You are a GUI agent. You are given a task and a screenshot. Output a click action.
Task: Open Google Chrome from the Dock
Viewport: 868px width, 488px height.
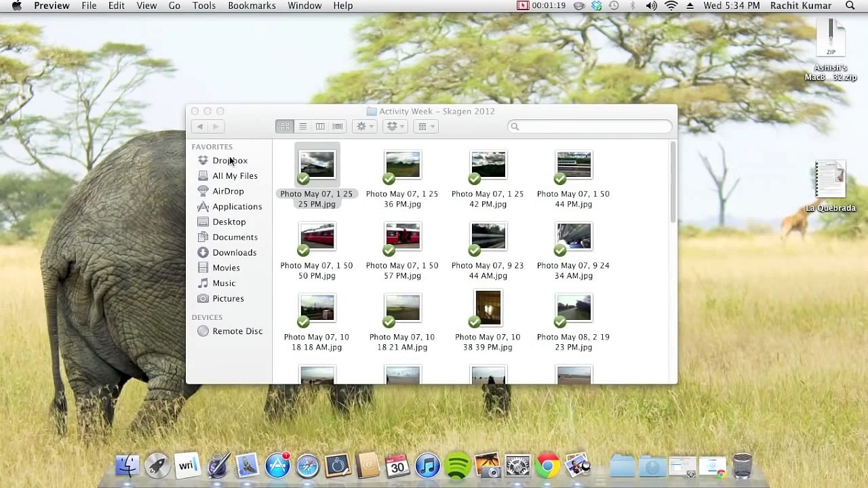pos(547,466)
